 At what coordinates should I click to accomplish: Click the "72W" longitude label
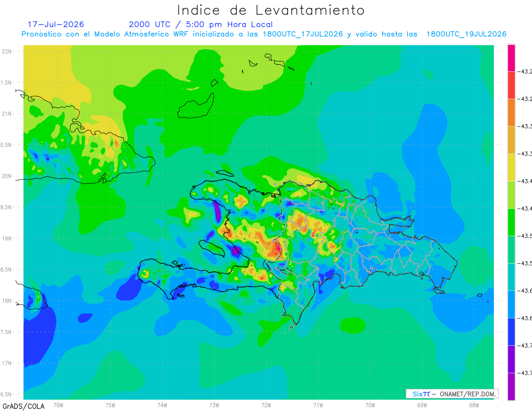pyautogui.click(x=266, y=405)
